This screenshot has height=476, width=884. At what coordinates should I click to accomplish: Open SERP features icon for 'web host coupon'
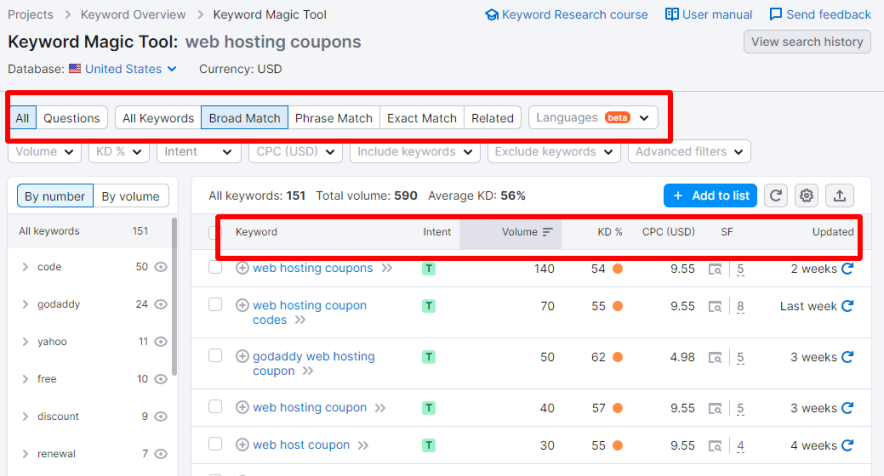715,446
